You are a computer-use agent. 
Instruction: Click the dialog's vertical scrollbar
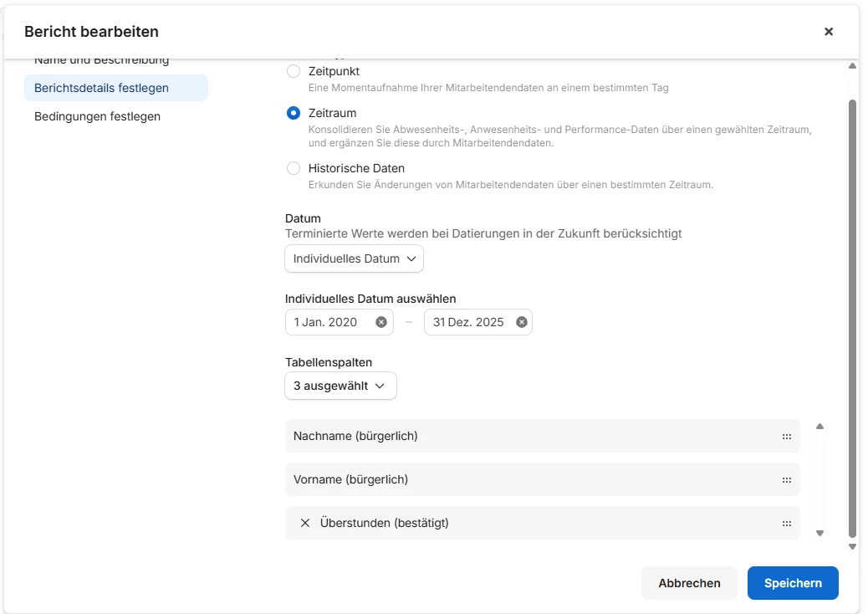852,318
